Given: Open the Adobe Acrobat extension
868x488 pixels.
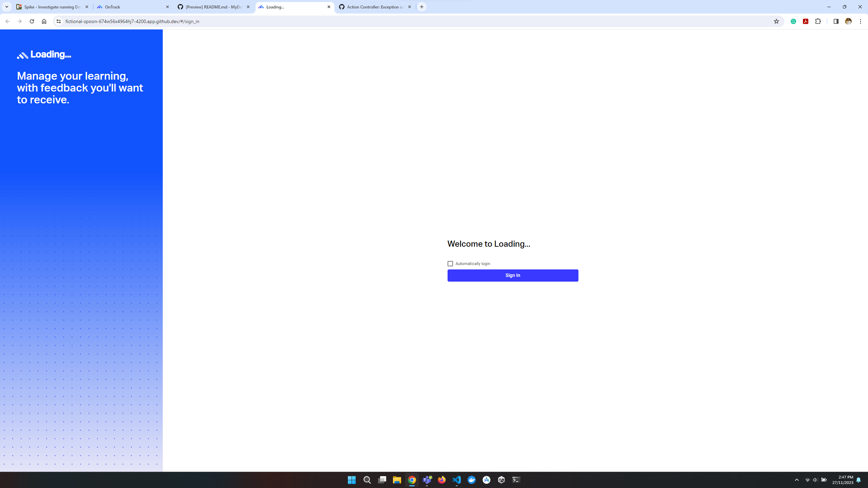Looking at the screenshot, I should click(x=806, y=21).
